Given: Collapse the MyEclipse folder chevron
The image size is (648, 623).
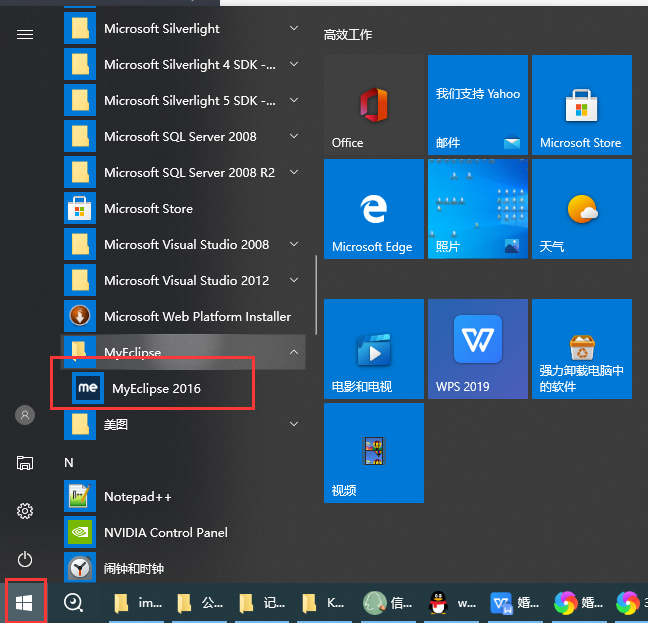Looking at the screenshot, I should 294,352.
